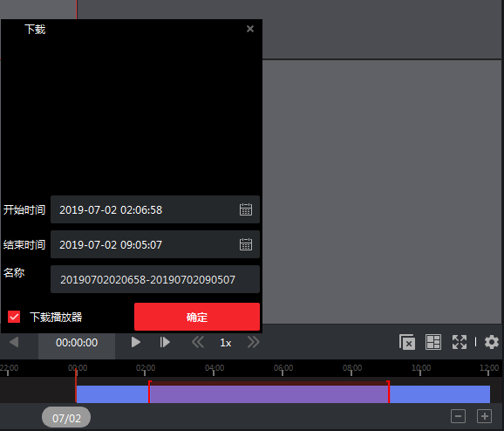Close the 下载 dialog
This screenshot has width=504, height=431.
[250, 29]
